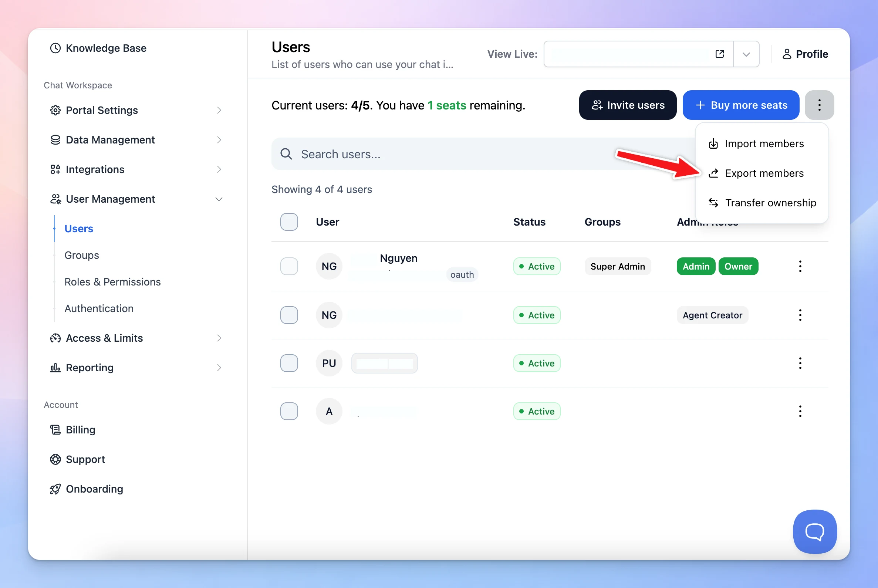
Task: Open Billing receipt icon in Account
Action: pyautogui.click(x=55, y=430)
